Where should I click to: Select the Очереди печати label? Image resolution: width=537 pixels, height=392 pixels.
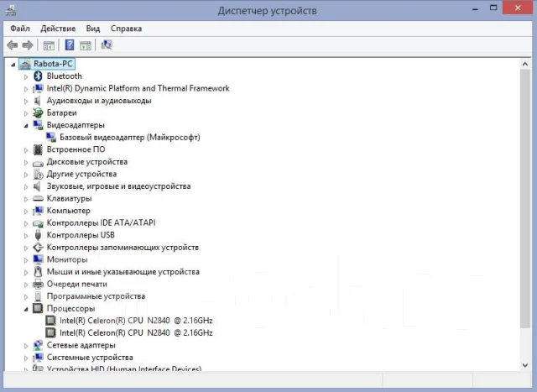pyautogui.click(x=76, y=284)
